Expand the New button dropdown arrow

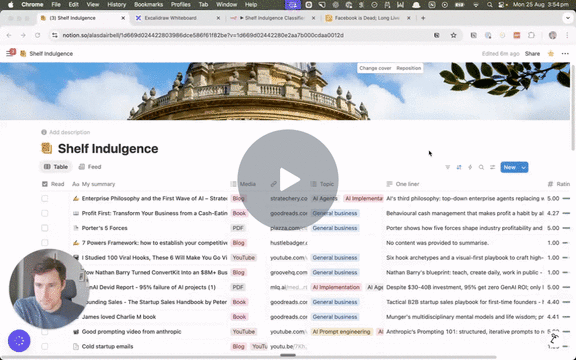(x=523, y=167)
